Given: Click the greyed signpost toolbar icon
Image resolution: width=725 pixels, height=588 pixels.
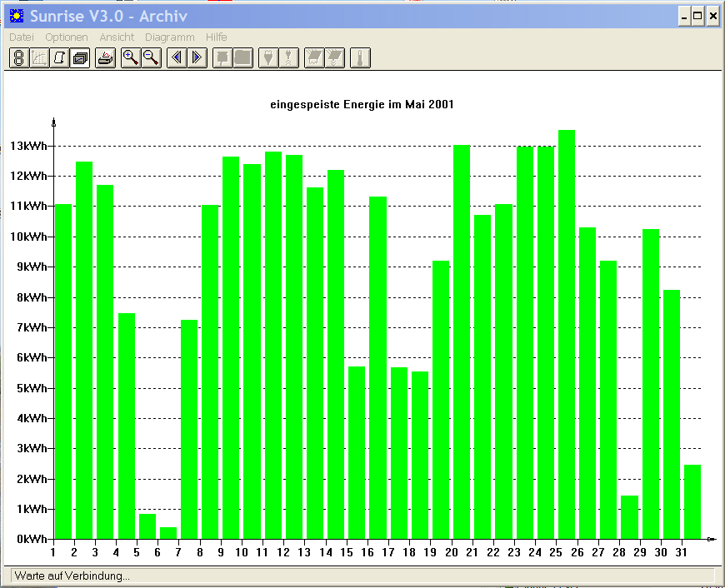Looking at the screenshot, I should 222,57.
